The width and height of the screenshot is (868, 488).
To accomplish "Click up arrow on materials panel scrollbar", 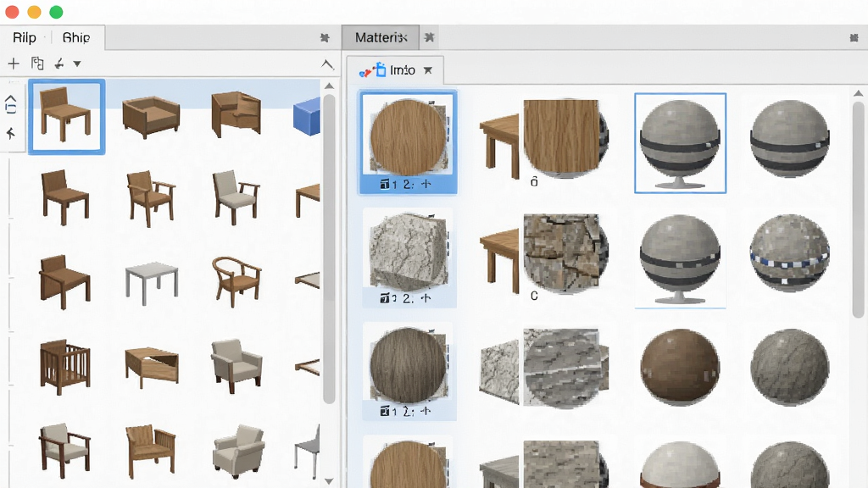I will 858,93.
